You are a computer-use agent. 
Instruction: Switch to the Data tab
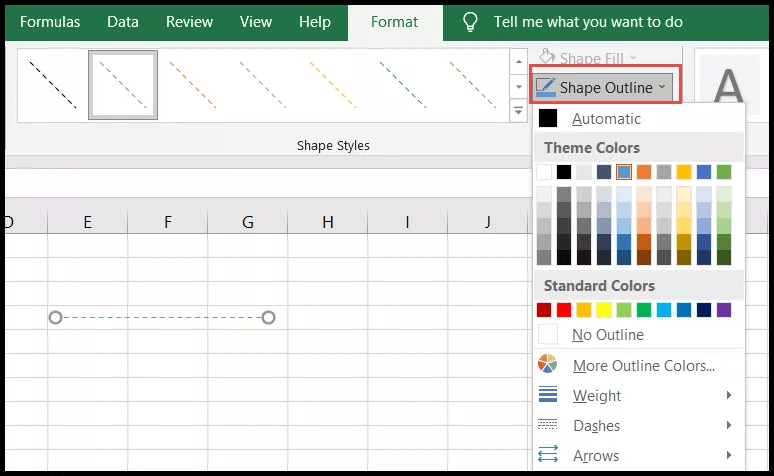coord(122,22)
